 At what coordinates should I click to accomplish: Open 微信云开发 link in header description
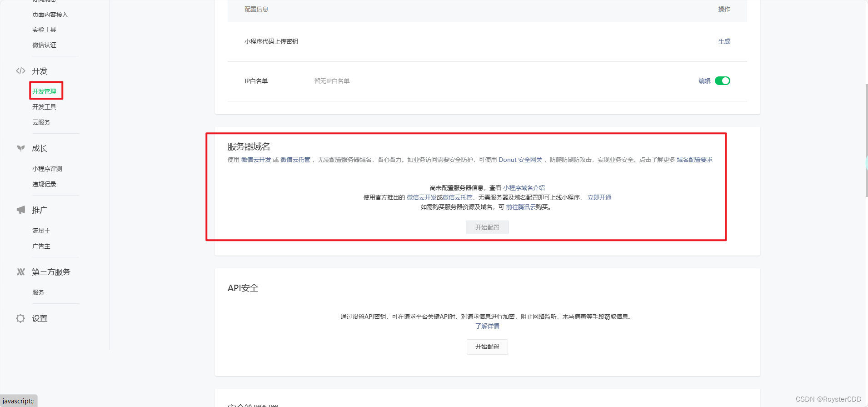click(256, 160)
